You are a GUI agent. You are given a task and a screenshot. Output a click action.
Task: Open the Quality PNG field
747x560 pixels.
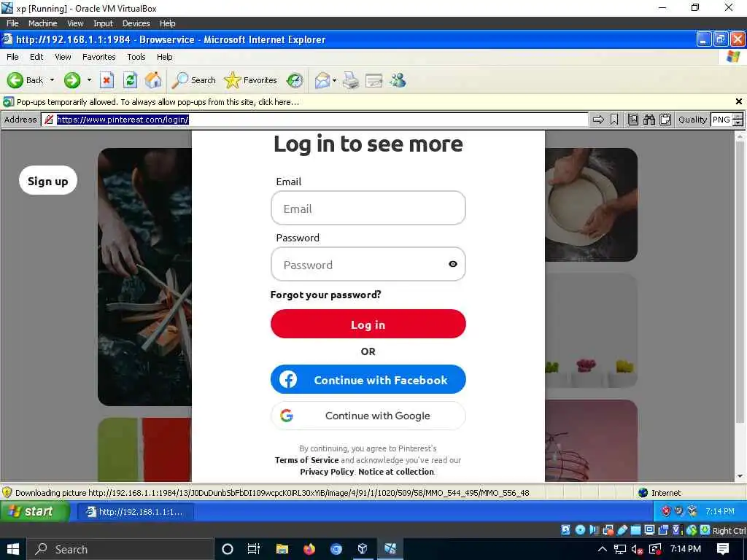(x=721, y=120)
